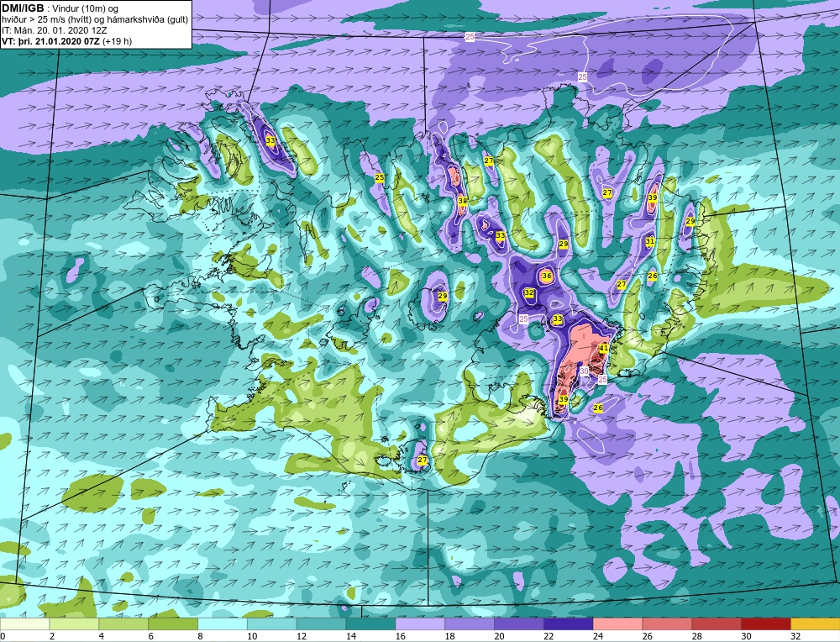Select the olive green 6–8 legend swatch
This screenshot has height=642, width=840.
(x=173, y=624)
